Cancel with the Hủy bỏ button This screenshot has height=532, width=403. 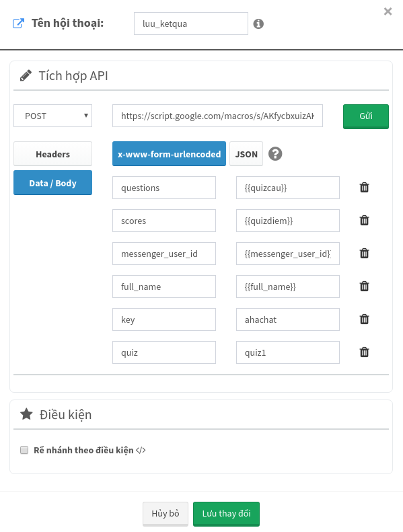tap(166, 514)
